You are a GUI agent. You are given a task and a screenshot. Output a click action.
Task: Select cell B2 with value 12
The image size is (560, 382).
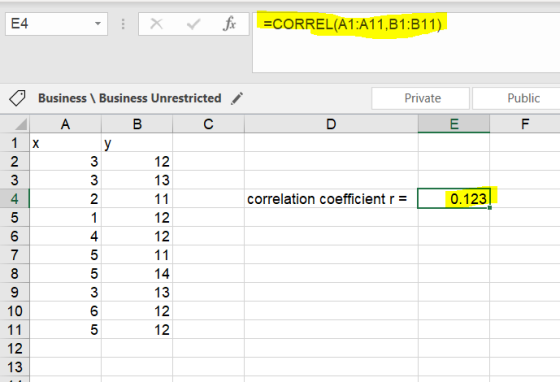click(137, 161)
